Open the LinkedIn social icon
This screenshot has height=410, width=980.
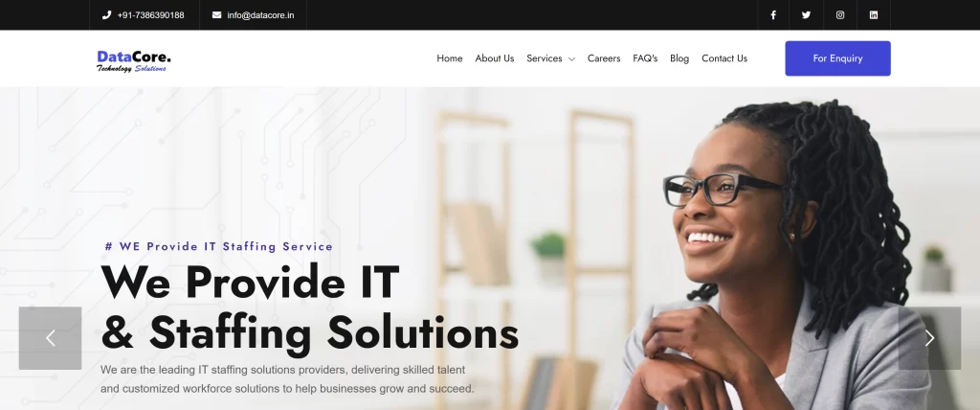874,15
